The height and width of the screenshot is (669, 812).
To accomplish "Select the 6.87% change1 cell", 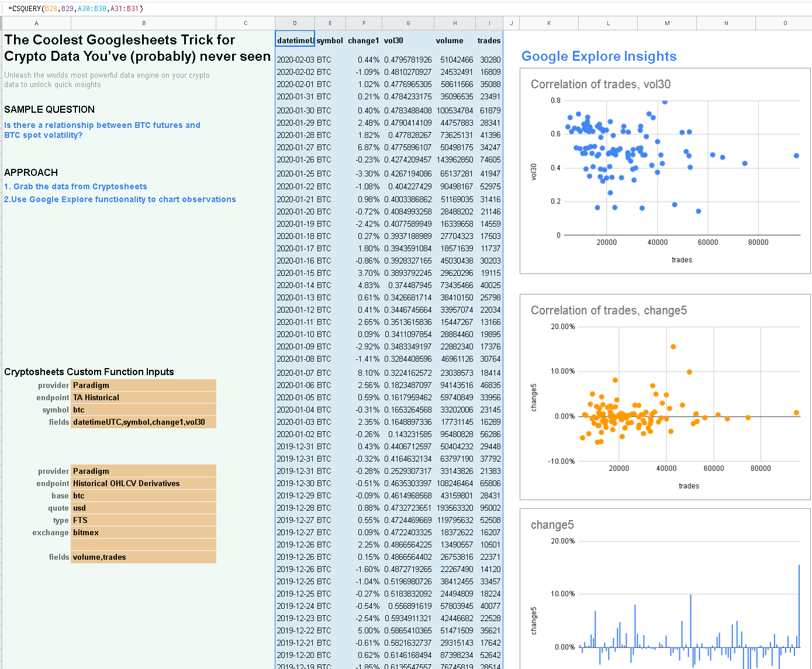I will [x=364, y=147].
